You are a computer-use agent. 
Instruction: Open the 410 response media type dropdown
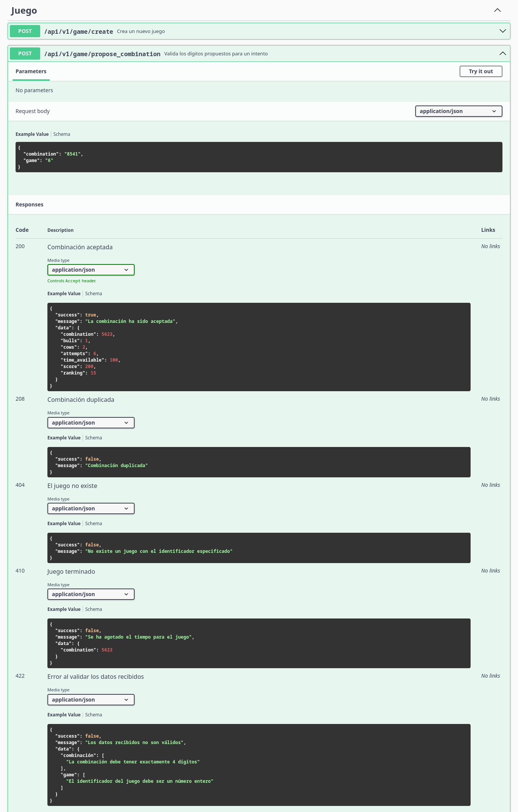pos(91,594)
